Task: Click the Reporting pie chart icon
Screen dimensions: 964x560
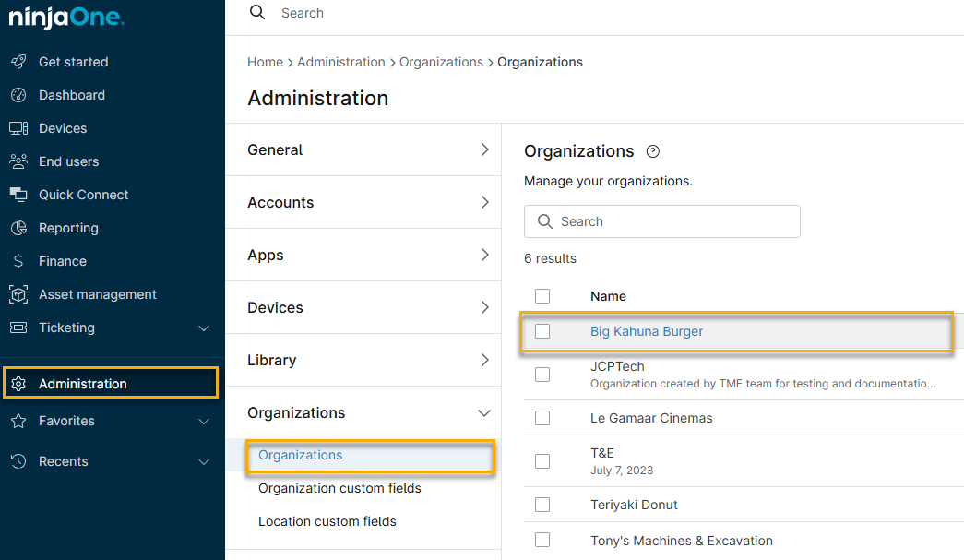Action: 18,228
